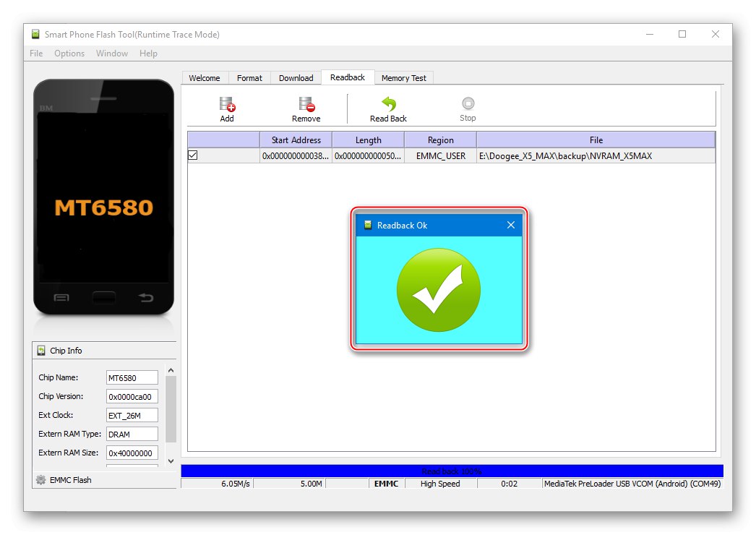Viewport: 756px width, 535px height.
Task: Open the Format tab
Action: point(249,77)
